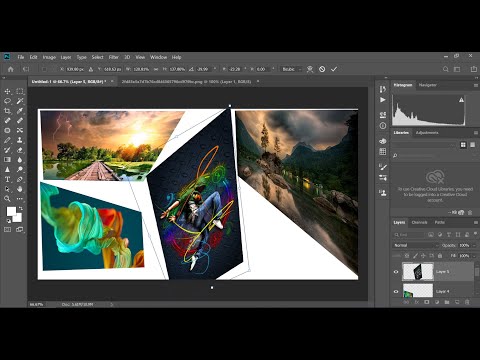
Task: Switch to warp mode icon in options bar
Action: (x=310, y=69)
